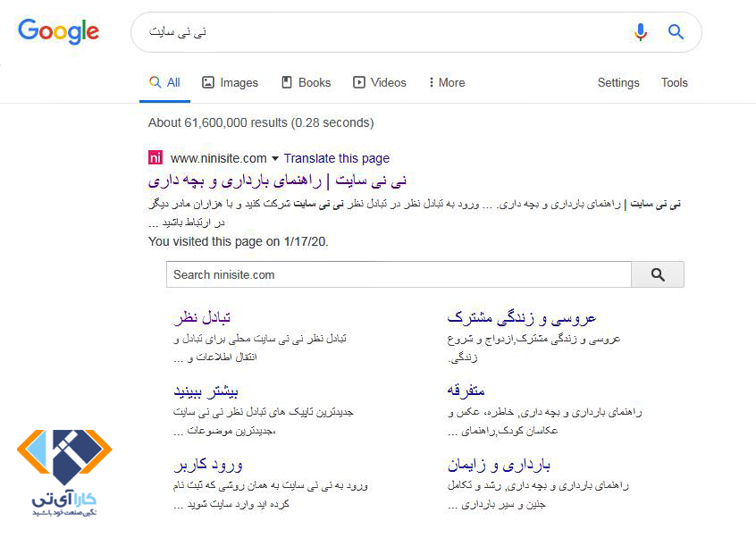The height and width of the screenshot is (538, 756).
Task: Click the Search ninisite.com input field
Action: (399, 274)
